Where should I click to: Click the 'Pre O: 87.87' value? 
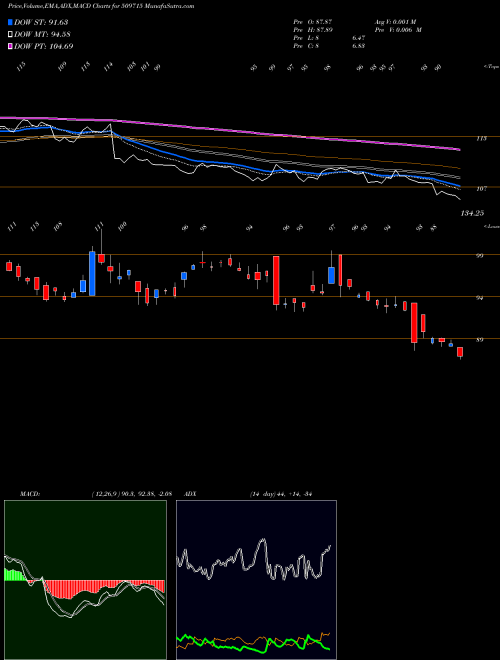[313, 22]
